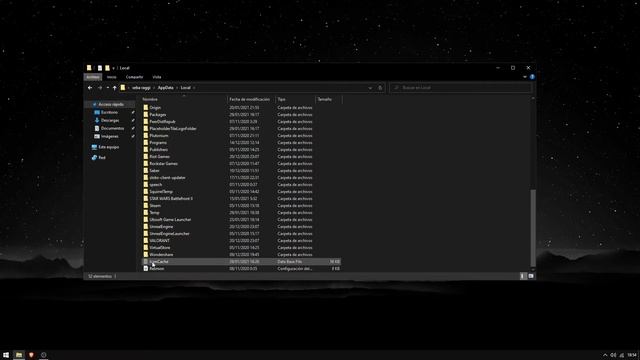Select the UnrealEngineLauncher folder name
Viewport: 640px width, 360px height.
point(169,233)
